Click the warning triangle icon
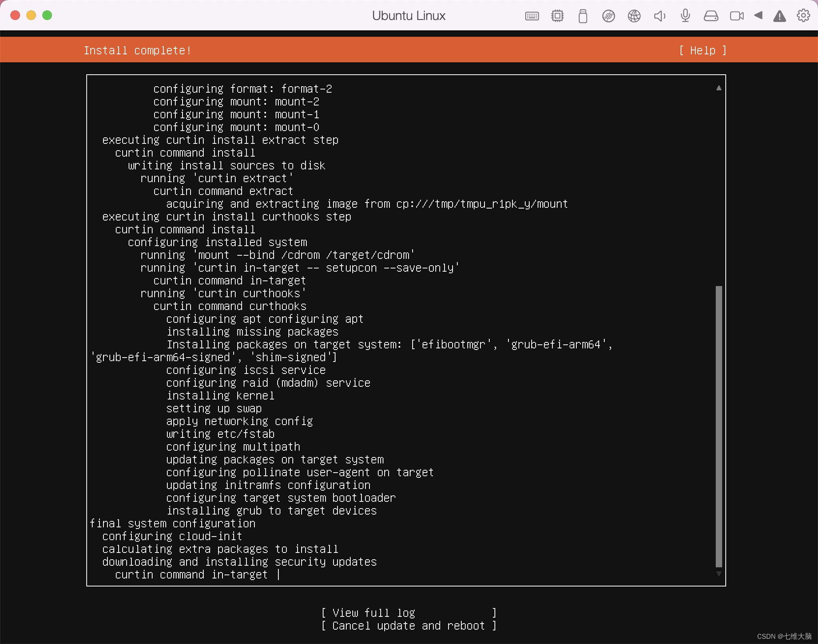 [779, 16]
